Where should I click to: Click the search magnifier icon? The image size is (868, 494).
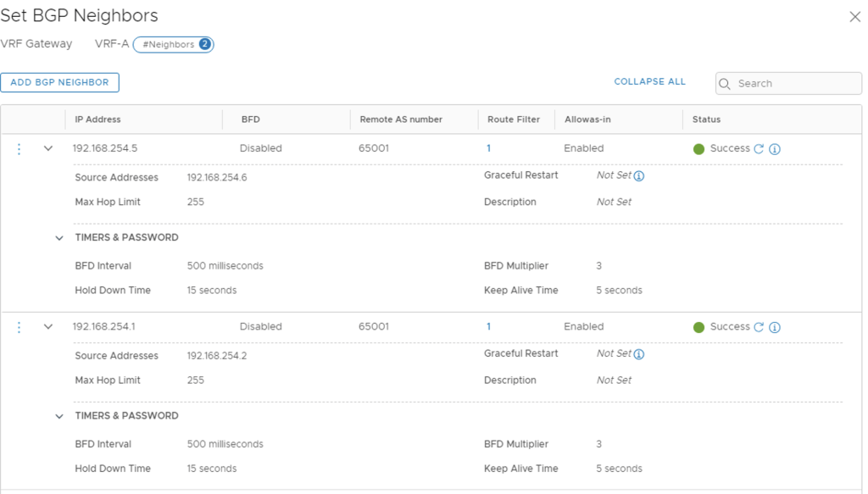pos(725,84)
